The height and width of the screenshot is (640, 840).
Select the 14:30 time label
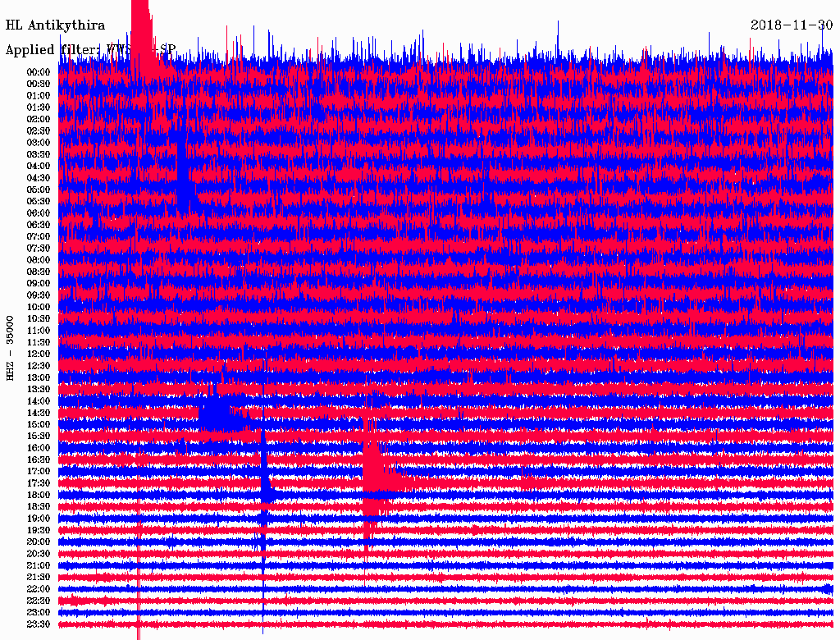click(39, 413)
